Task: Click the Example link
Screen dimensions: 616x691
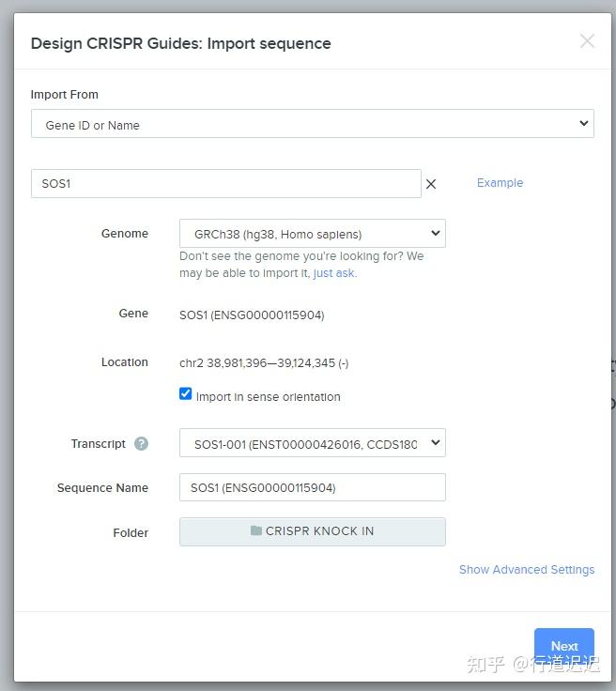Action: click(500, 183)
